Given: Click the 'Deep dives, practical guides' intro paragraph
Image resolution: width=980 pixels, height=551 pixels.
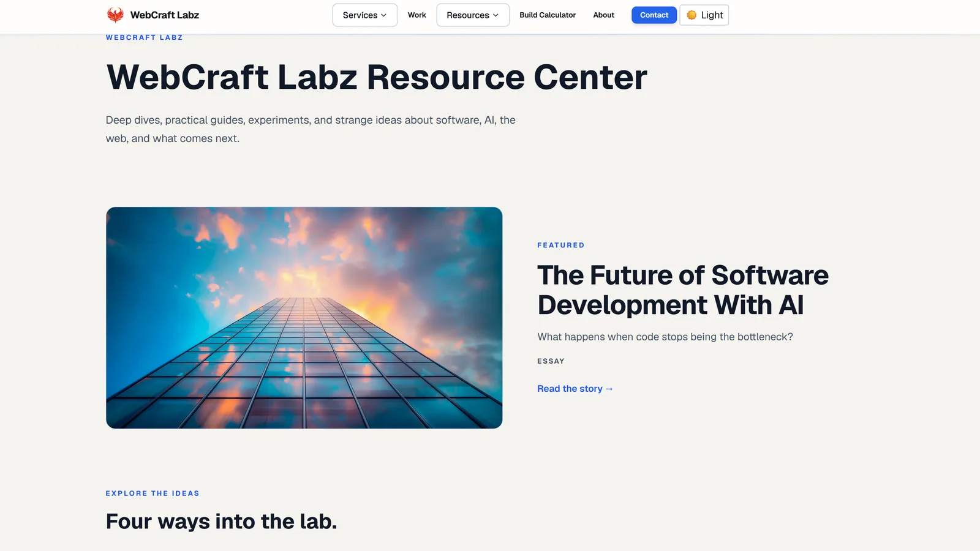Looking at the screenshot, I should (311, 129).
